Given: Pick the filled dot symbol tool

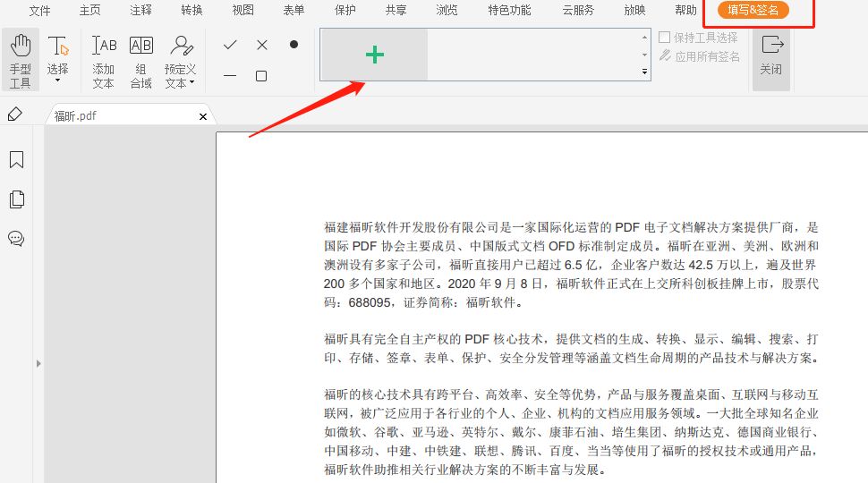Looking at the screenshot, I should pyautogui.click(x=294, y=45).
